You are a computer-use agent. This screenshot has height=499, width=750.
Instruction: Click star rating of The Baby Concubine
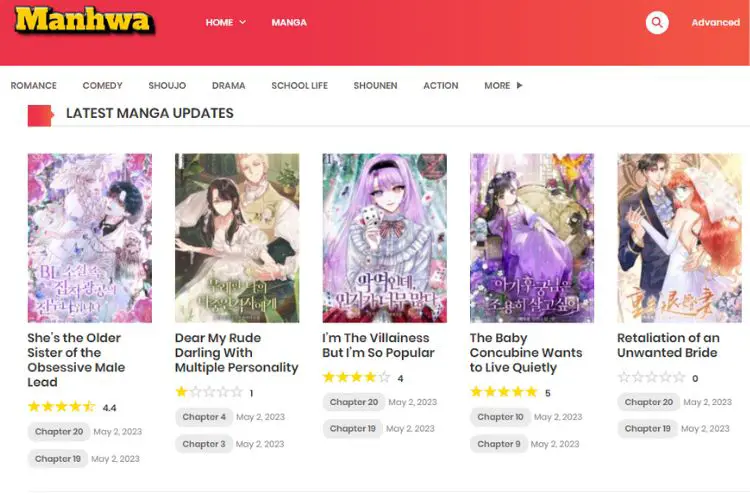pos(504,392)
